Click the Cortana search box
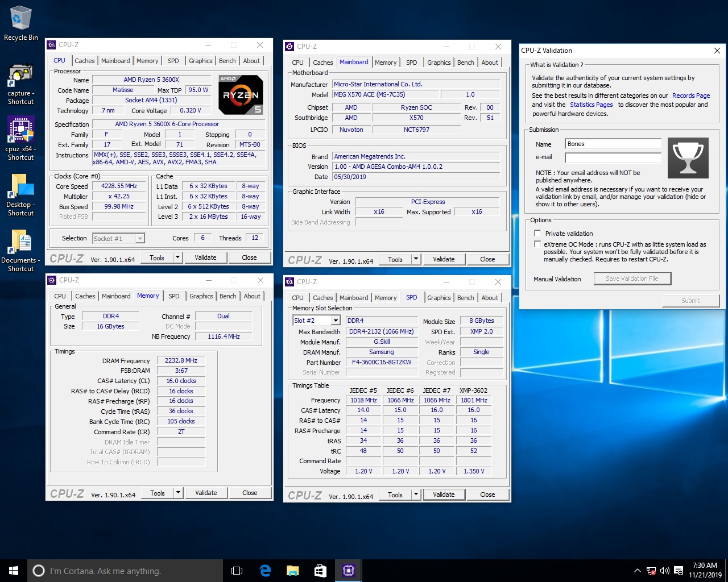 [125, 571]
